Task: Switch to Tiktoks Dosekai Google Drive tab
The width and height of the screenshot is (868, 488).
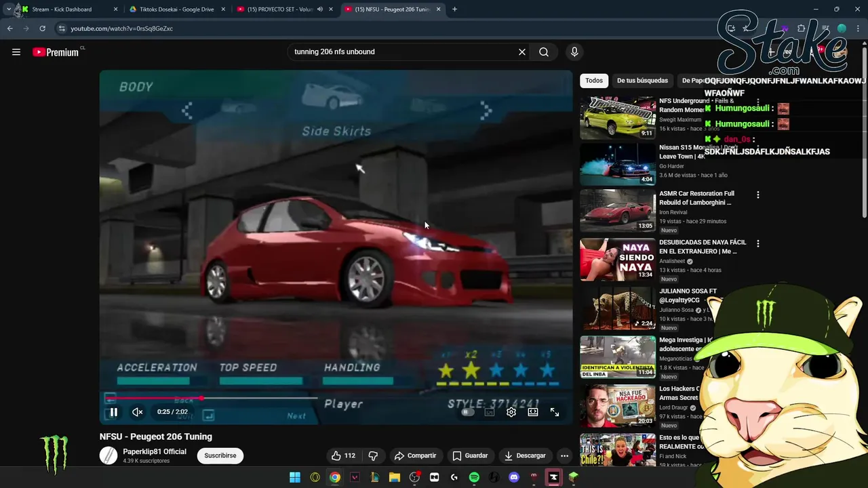Action: click(176, 9)
